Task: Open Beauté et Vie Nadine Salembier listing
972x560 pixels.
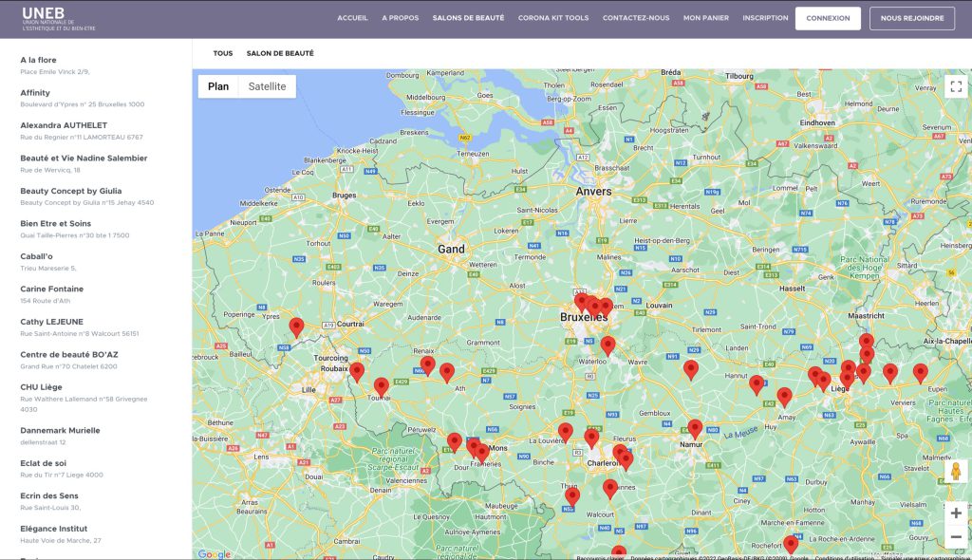Action: click(x=84, y=159)
